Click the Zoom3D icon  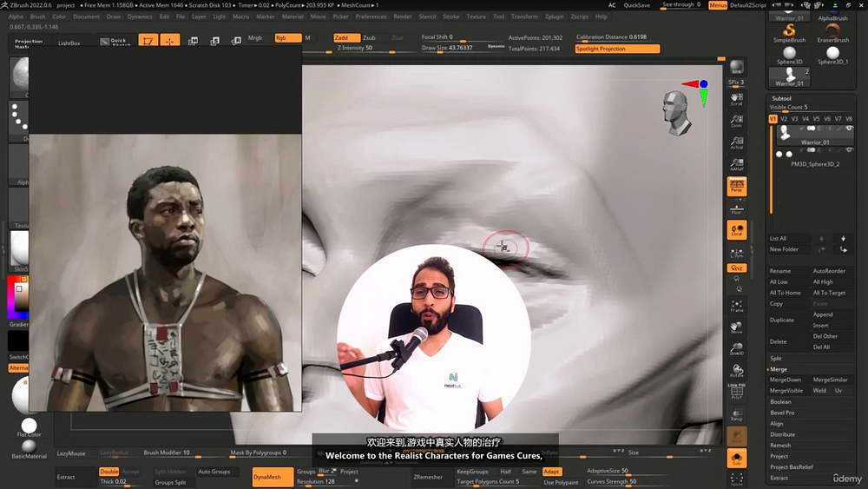(x=736, y=349)
